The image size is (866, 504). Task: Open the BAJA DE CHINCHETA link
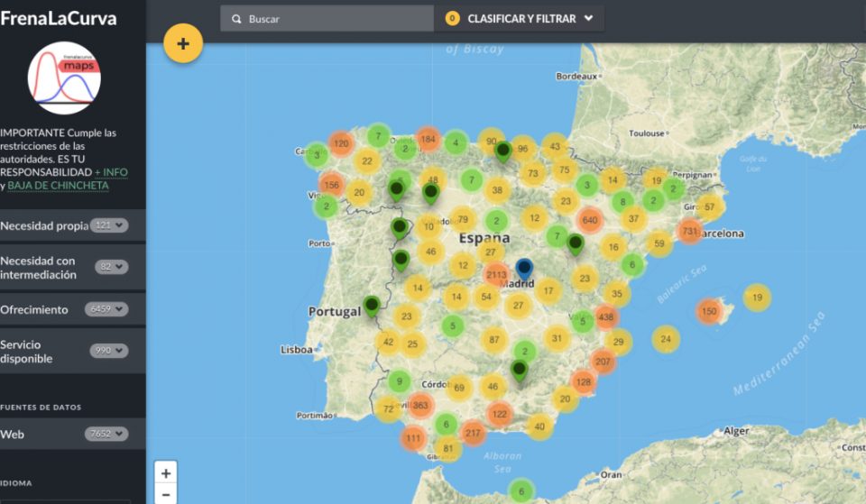pos(58,186)
